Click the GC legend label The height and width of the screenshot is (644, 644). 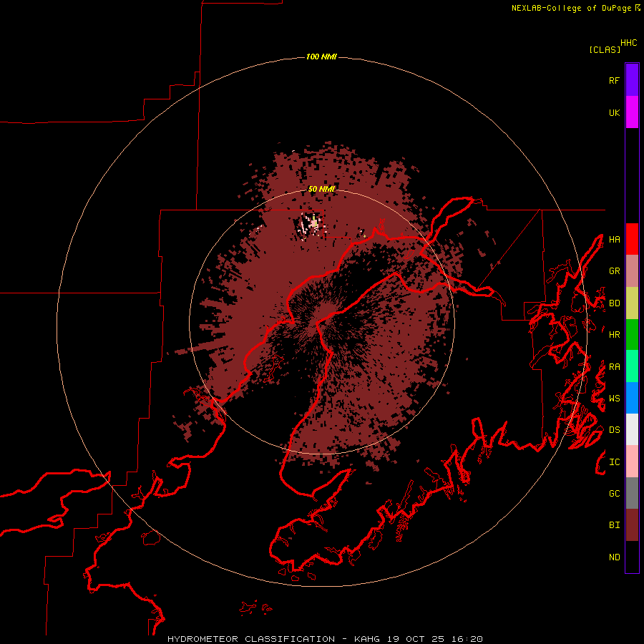614,494
